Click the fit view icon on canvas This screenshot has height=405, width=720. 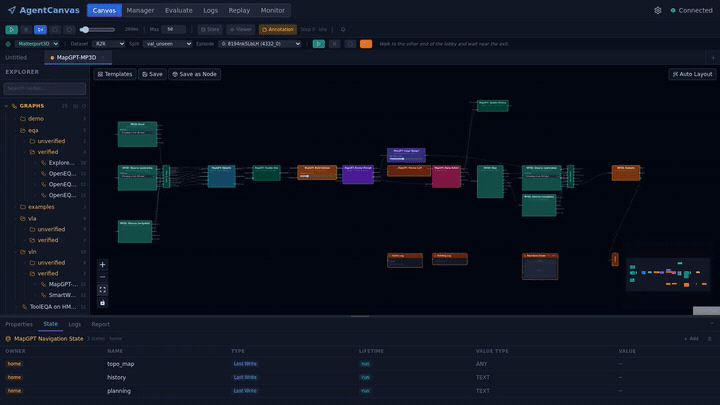coord(102,290)
